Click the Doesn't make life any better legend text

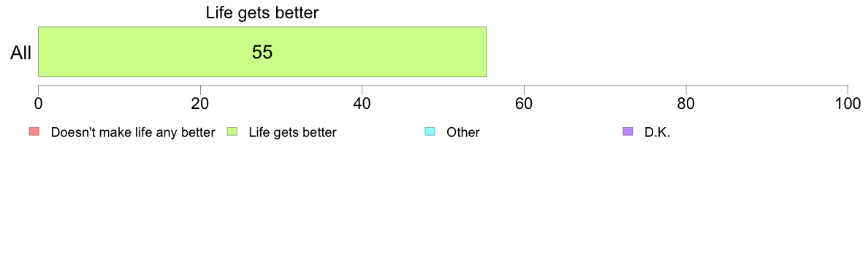coord(133,132)
